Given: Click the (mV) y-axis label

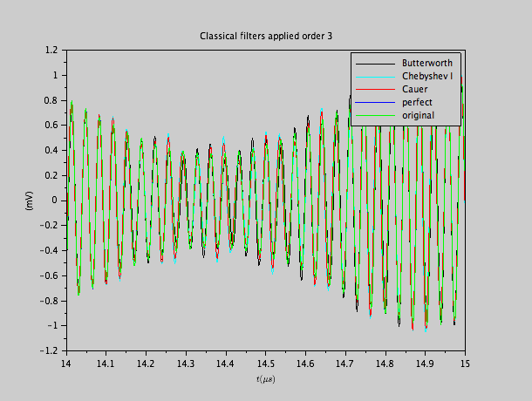Looking at the screenshot, I should 29,200.
